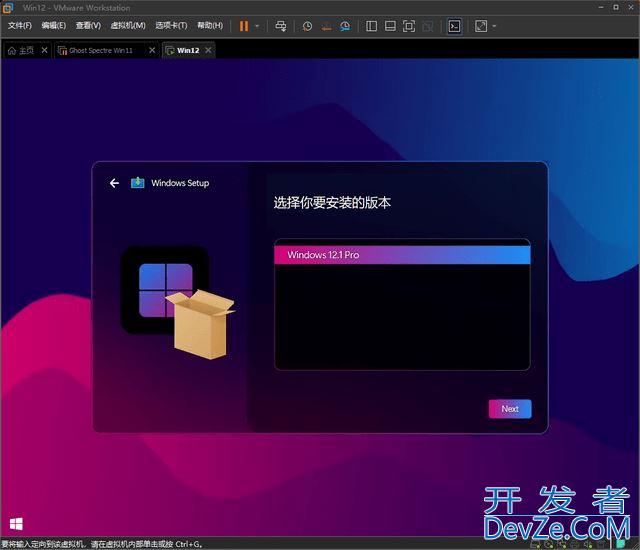This screenshot has width=640, height=550.
Task: Open the 文件(F) menu
Action: pos(20,25)
